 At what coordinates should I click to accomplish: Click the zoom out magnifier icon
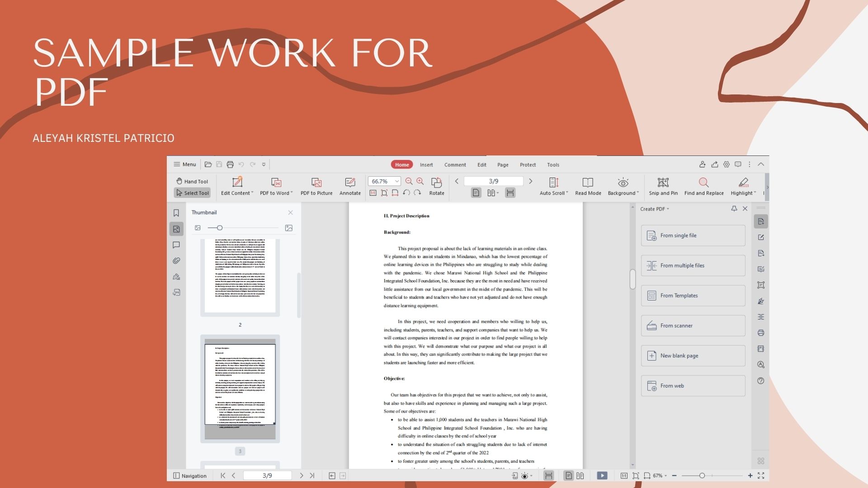pyautogui.click(x=409, y=181)
